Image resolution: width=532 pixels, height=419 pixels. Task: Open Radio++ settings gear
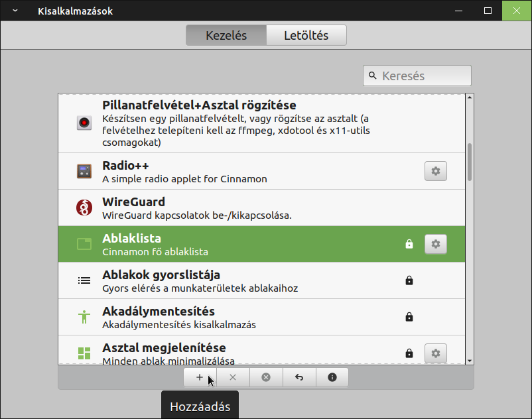436,171
